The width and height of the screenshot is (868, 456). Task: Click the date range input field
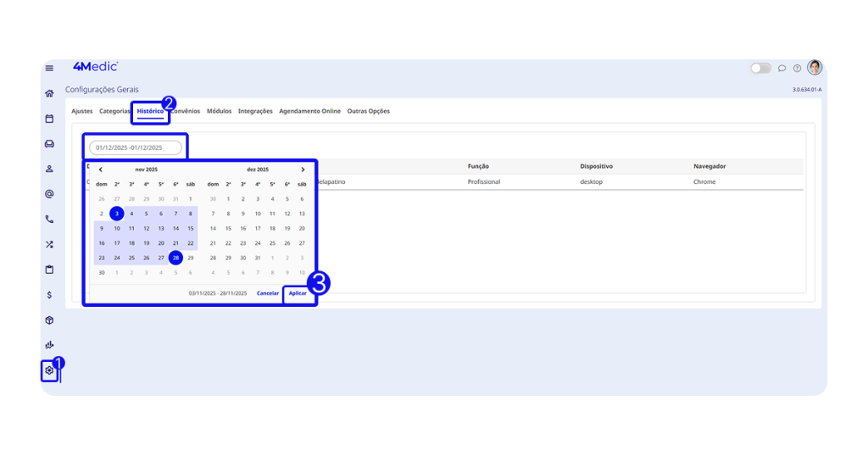[136, 147]
